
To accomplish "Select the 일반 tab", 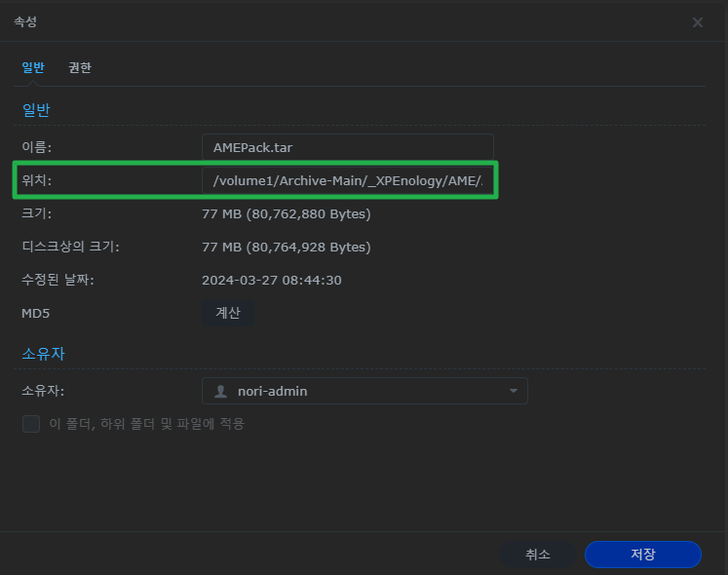I will tap(33, 67).
